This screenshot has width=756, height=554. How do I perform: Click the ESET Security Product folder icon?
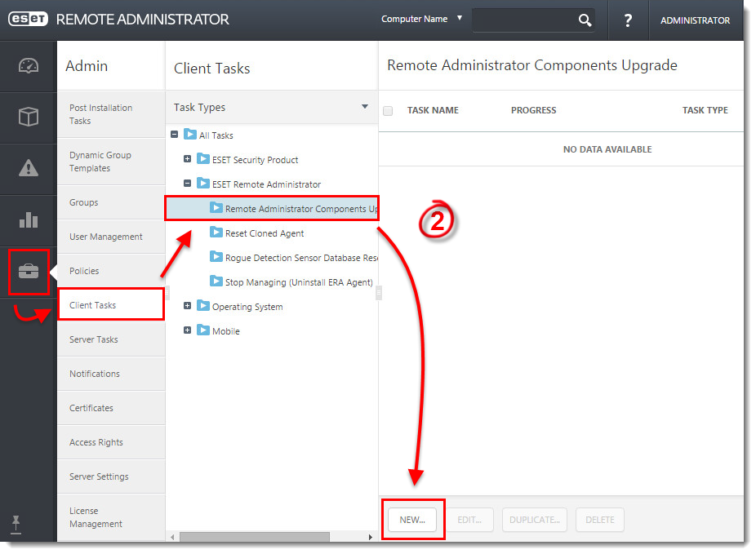pos(203,158)
